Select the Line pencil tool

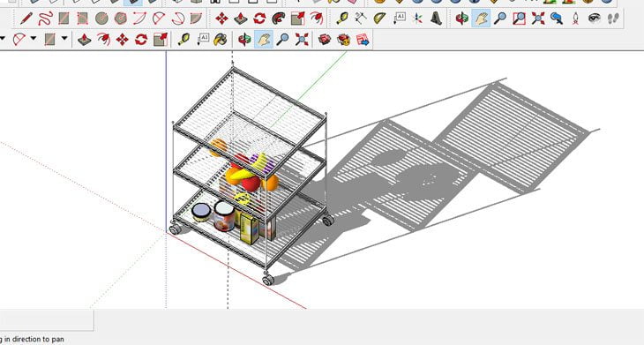[26, 19]
